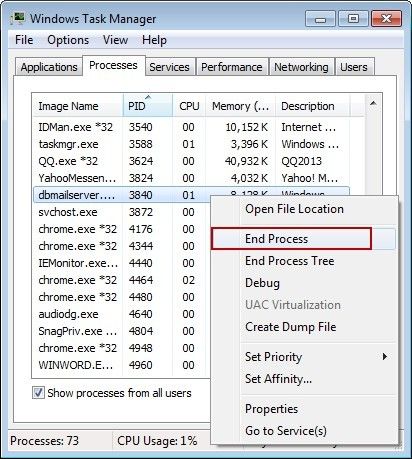Image resolution: width=412 pixels, height=459 pixels.
Task: Choose Go to Service(s) menu entry
Action: pyautogui.click(x=286, y=431)
